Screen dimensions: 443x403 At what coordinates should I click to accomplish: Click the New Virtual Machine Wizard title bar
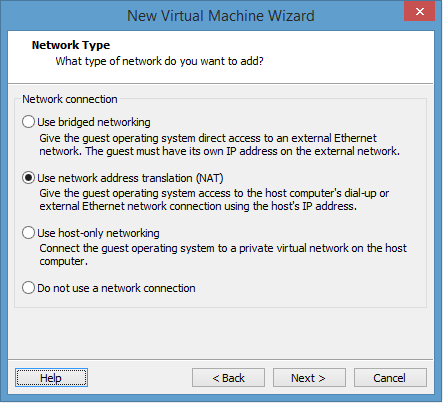coord(221,16)
